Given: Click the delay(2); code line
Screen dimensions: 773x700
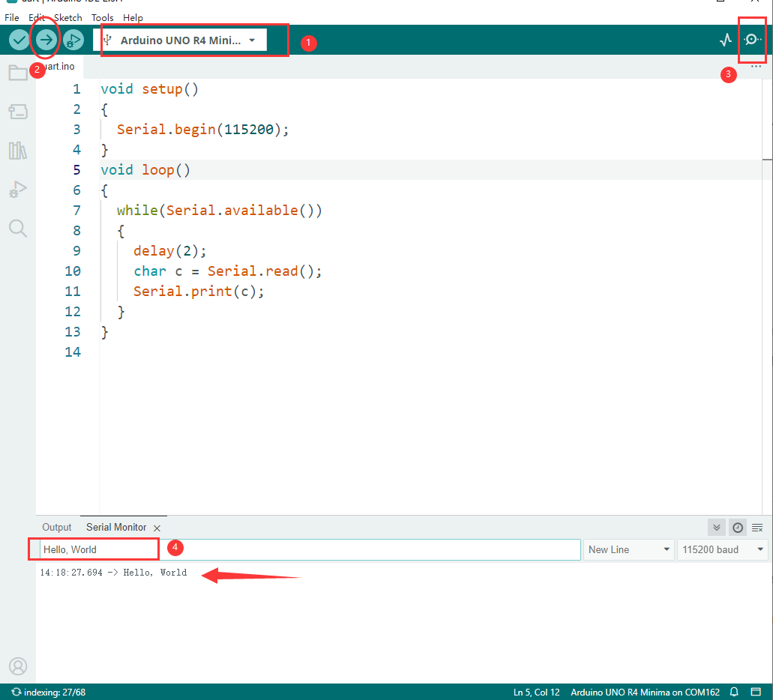Looking at the screenshot, I should [x=170, y=251].
